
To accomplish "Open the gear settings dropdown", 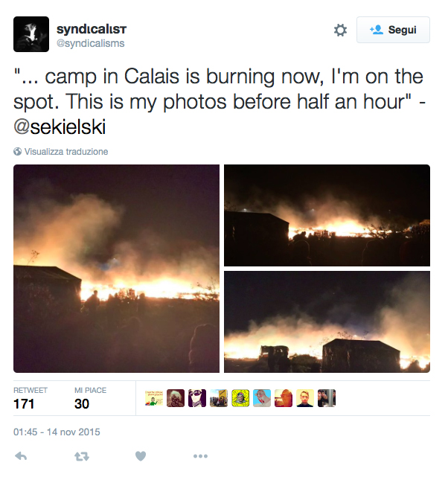I will coord(340,30).
